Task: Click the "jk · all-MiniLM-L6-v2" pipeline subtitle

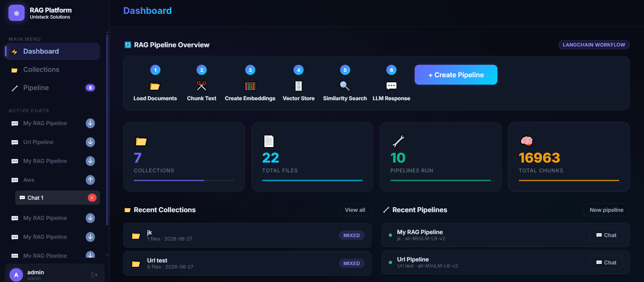Action: pos(421,238)
